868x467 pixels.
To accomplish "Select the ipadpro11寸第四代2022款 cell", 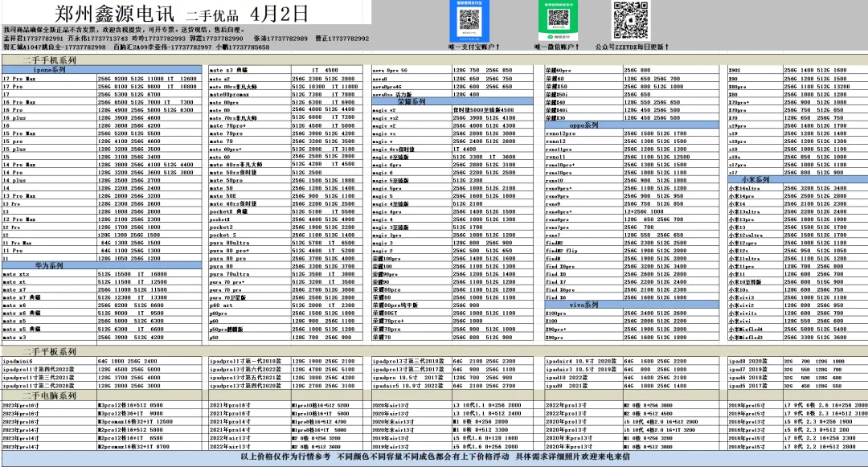I will click(x=49, y=369).
